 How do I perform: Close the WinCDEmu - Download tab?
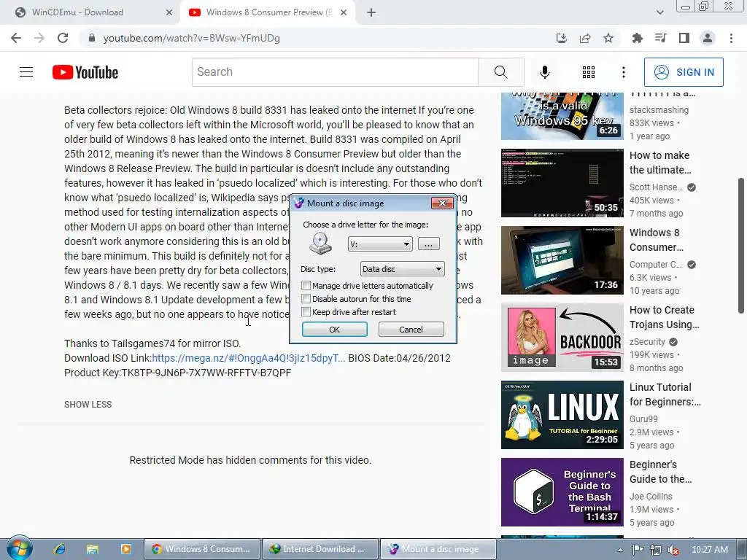coord(169,12)
